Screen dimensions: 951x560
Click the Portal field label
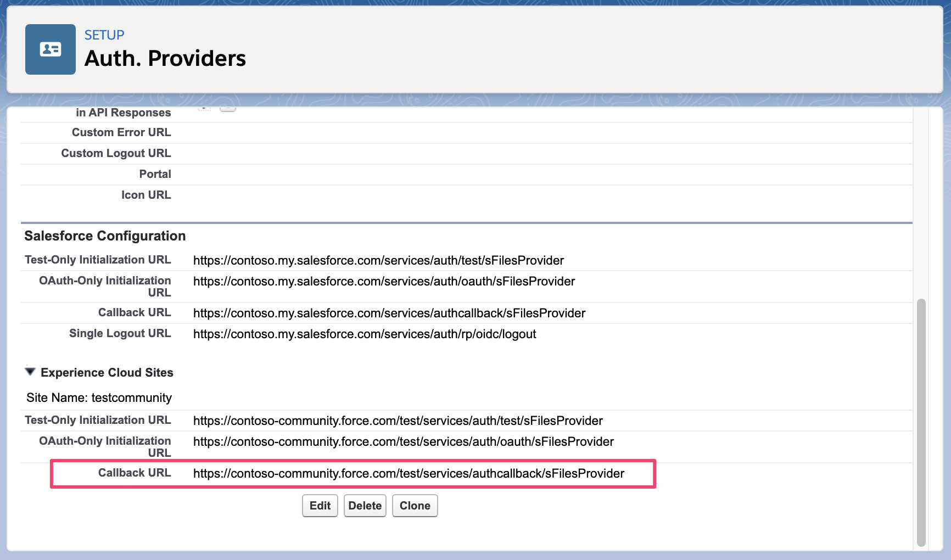point(155,174)
